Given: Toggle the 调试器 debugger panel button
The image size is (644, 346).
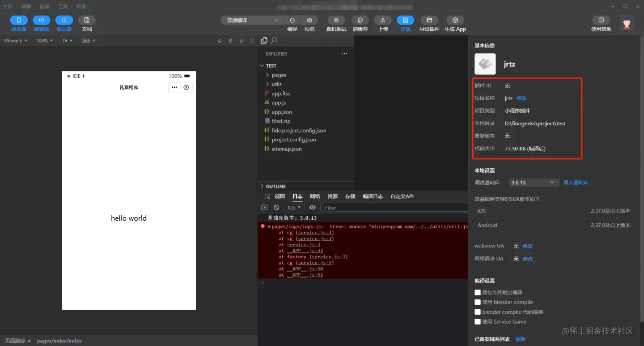Looking at the screenshot, I should pos(64,20).
